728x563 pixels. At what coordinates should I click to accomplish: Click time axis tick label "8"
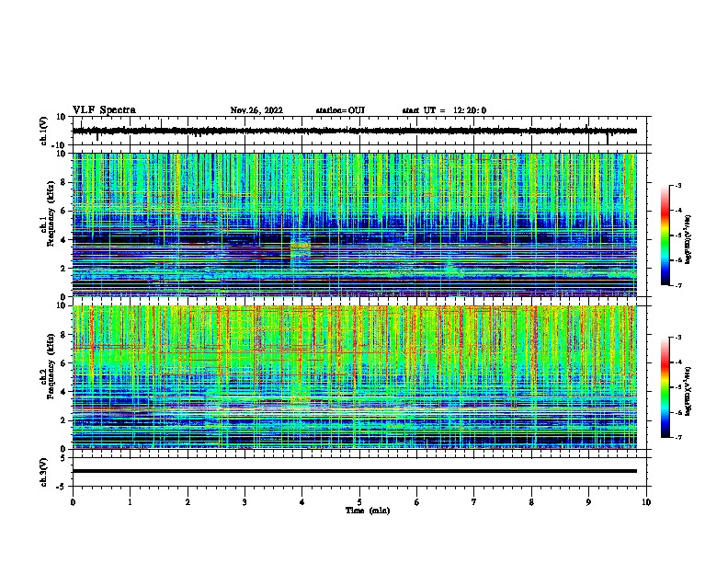(531, 502)
